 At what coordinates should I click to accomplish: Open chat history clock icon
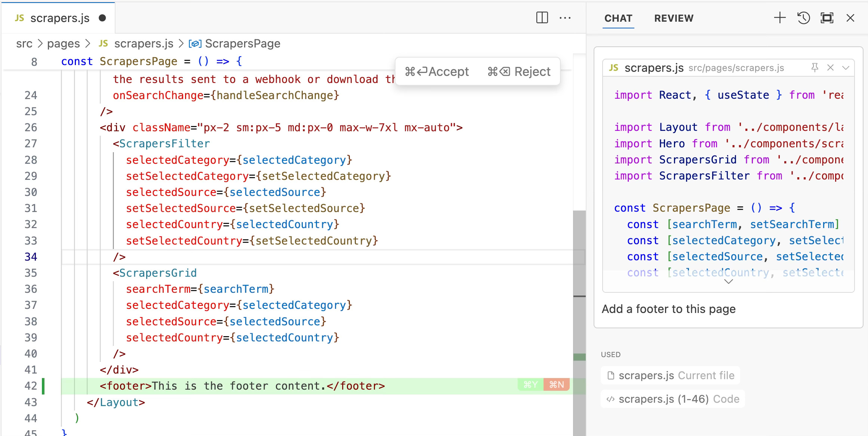(x=803, y=18)
